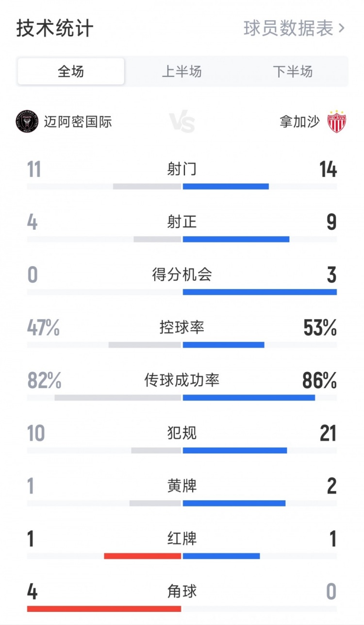Click the 红牌 red card stat row

pyautogui.click(x=182, y=539)
